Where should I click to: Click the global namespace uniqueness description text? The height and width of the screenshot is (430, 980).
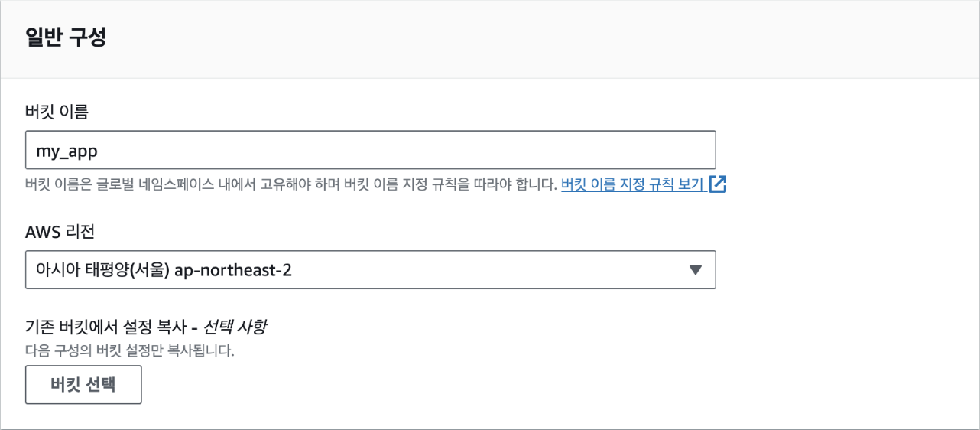290,185
